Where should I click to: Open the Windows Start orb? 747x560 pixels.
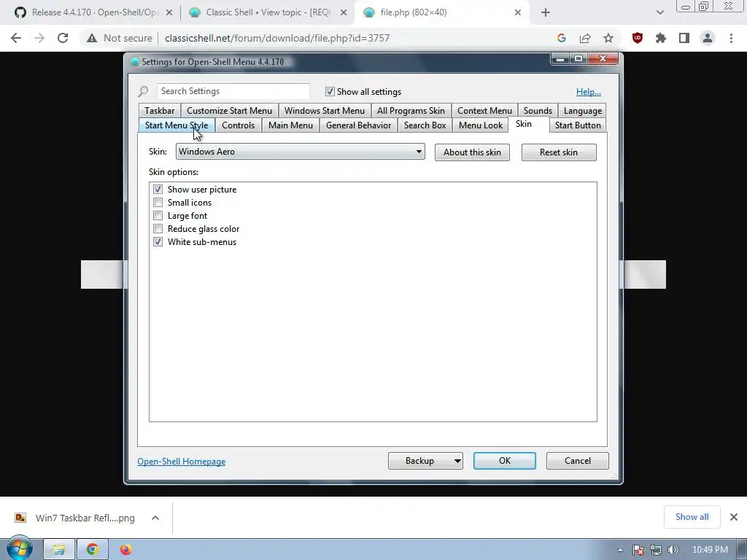tap(19, 548)
